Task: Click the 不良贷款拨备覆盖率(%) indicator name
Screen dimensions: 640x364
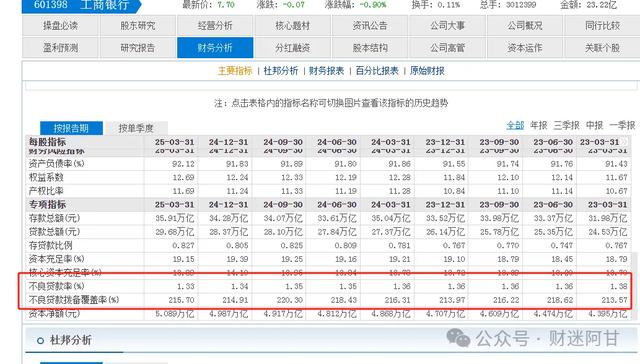Action: click(74, 300)
